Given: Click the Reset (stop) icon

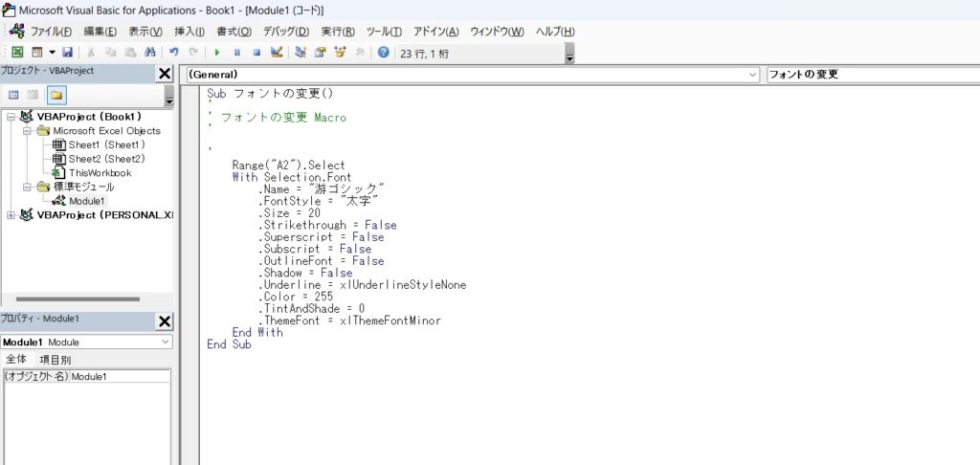Looking at the screenshot, I should tap(256, 53).
